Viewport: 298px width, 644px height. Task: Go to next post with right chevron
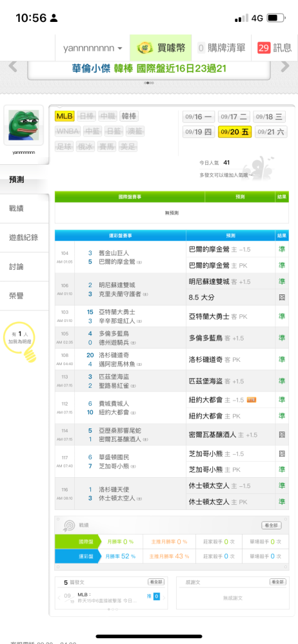click(x=164, y=598)
